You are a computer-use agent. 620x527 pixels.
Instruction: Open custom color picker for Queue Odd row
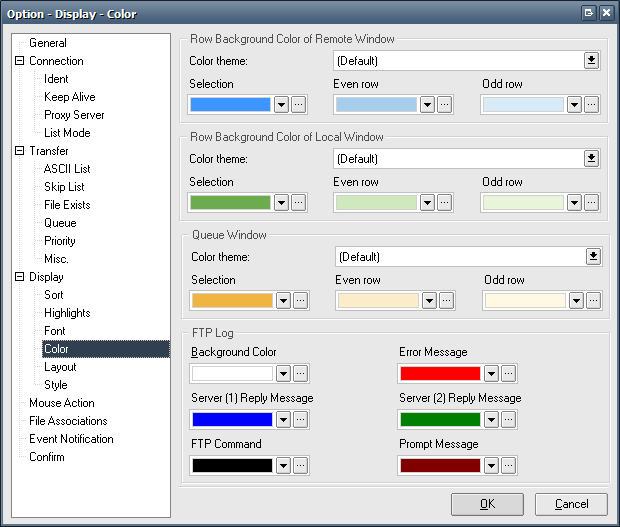pos(595,301)
